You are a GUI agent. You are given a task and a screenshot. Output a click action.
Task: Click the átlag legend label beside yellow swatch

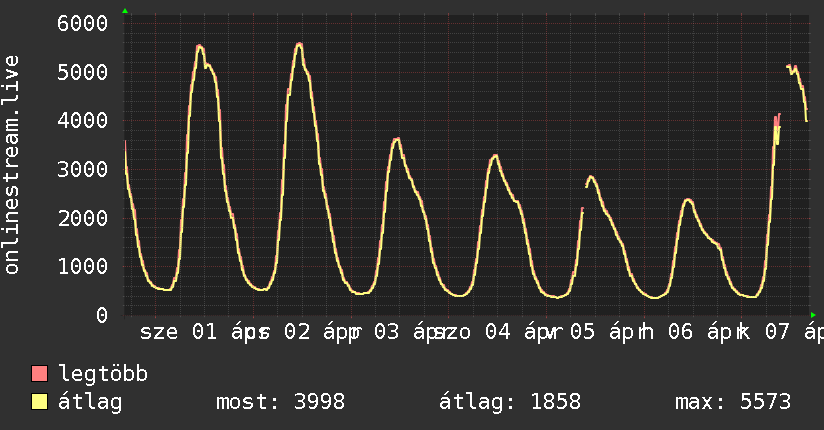point(90,402)
